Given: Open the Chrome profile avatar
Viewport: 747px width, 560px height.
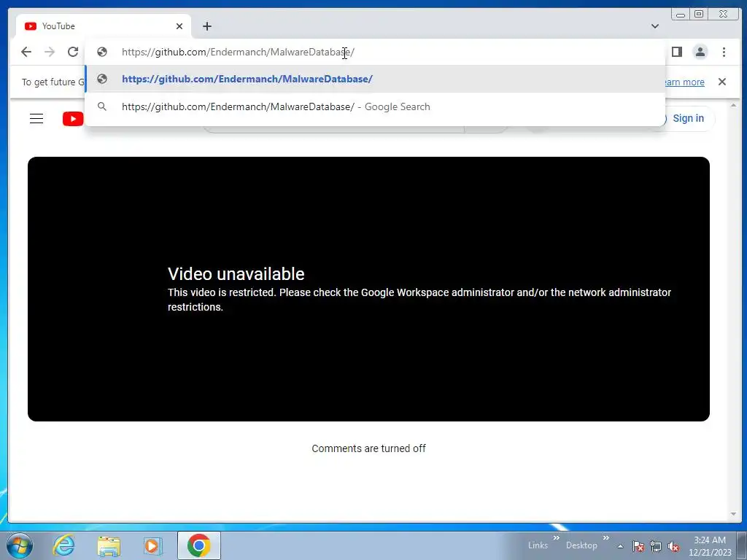Looking at the screenshot, I should pos(700,52).
